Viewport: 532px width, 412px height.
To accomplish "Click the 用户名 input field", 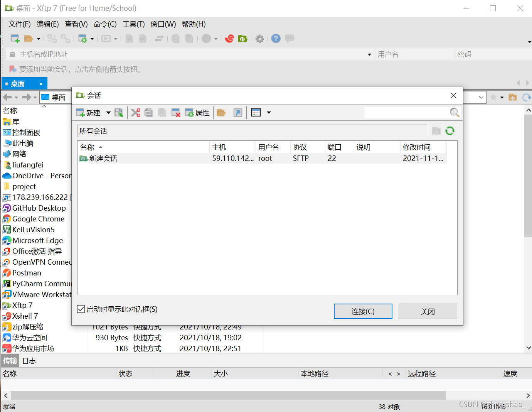I will click(x=414, y=54).
